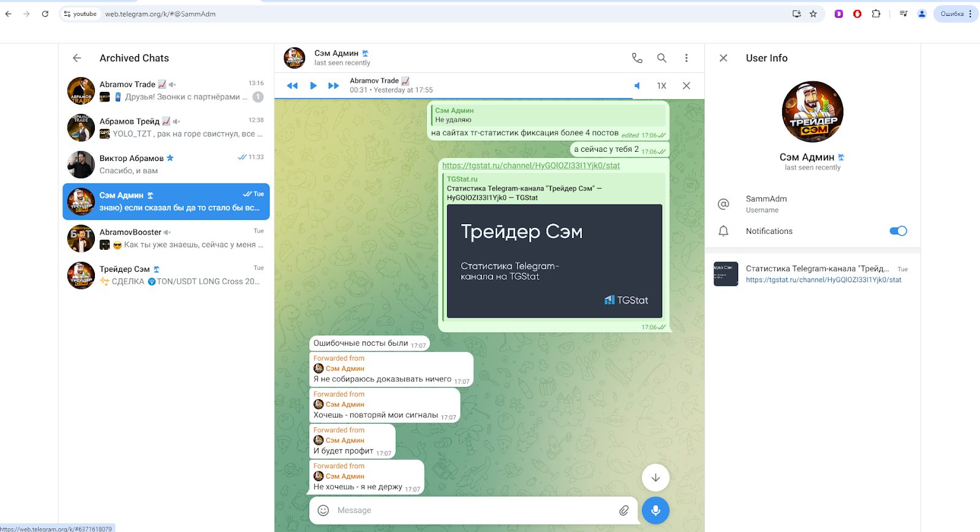Click the username @ icon
Screen dimensions: 980x532
click(x=723, y=204)
